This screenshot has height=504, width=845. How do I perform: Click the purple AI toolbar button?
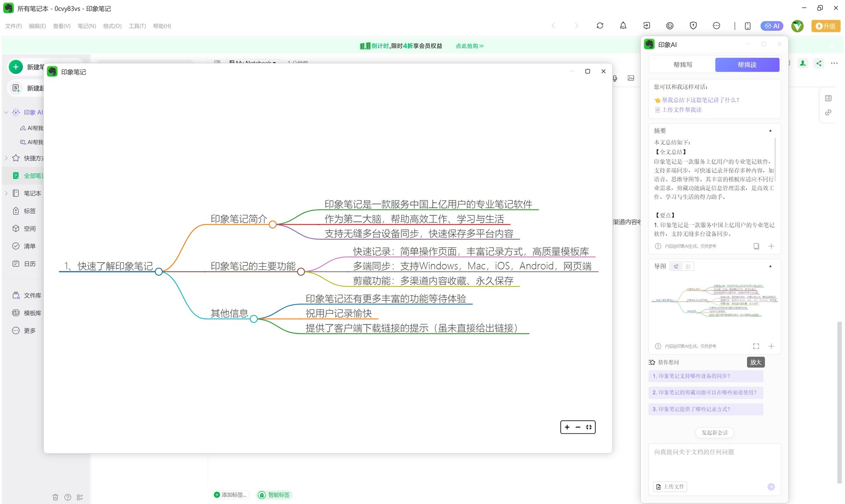coord(772,26)
